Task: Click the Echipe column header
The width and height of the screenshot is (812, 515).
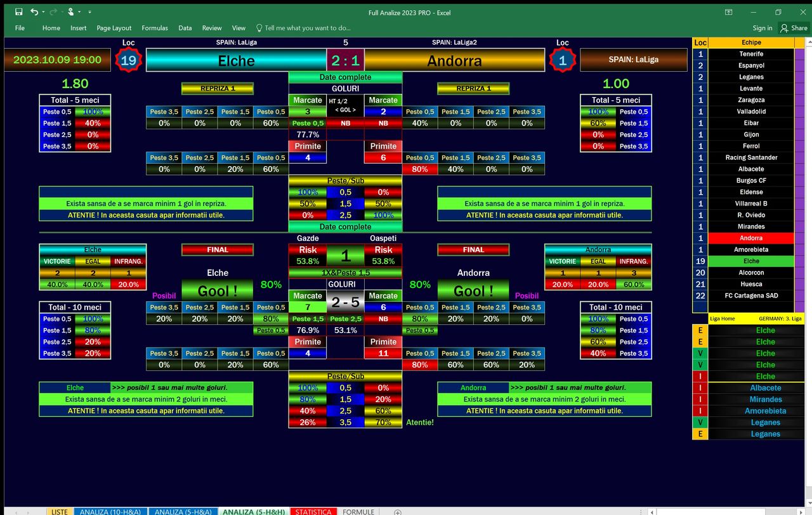Action: 751,42
